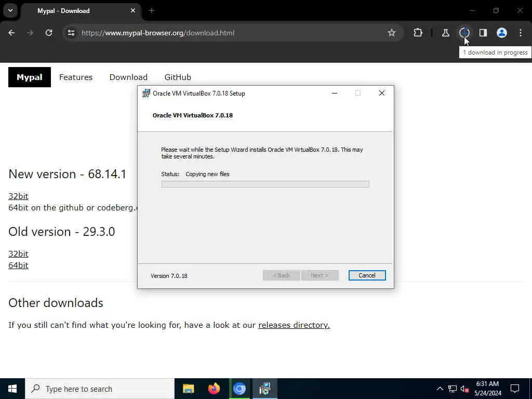
Task: Switch to VirtualBox installer in taskbar
Action: click(264, 389)
